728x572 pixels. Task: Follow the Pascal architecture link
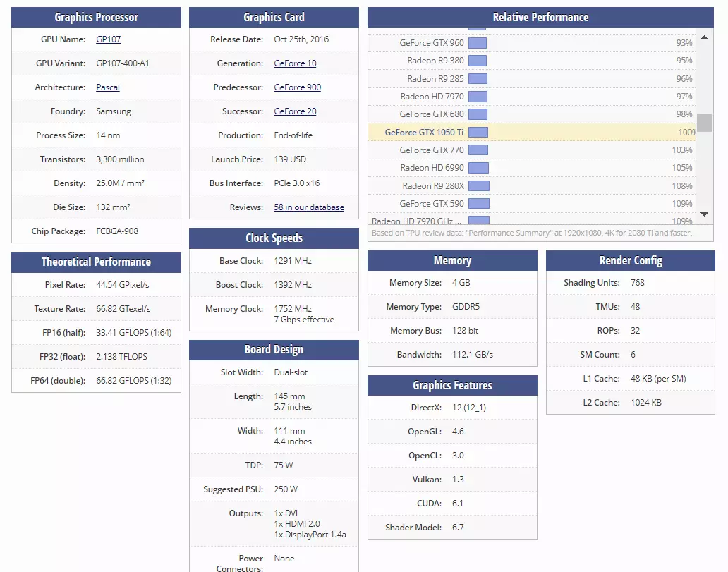108,87
